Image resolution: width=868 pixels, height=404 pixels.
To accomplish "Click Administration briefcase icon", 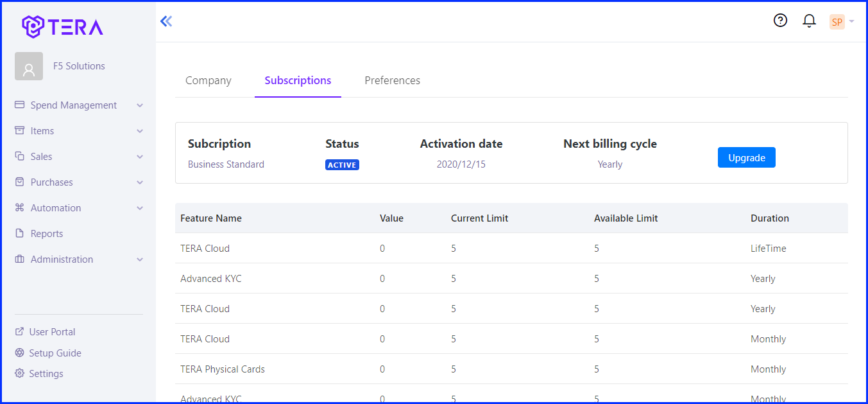I will [x=19, y=259].
